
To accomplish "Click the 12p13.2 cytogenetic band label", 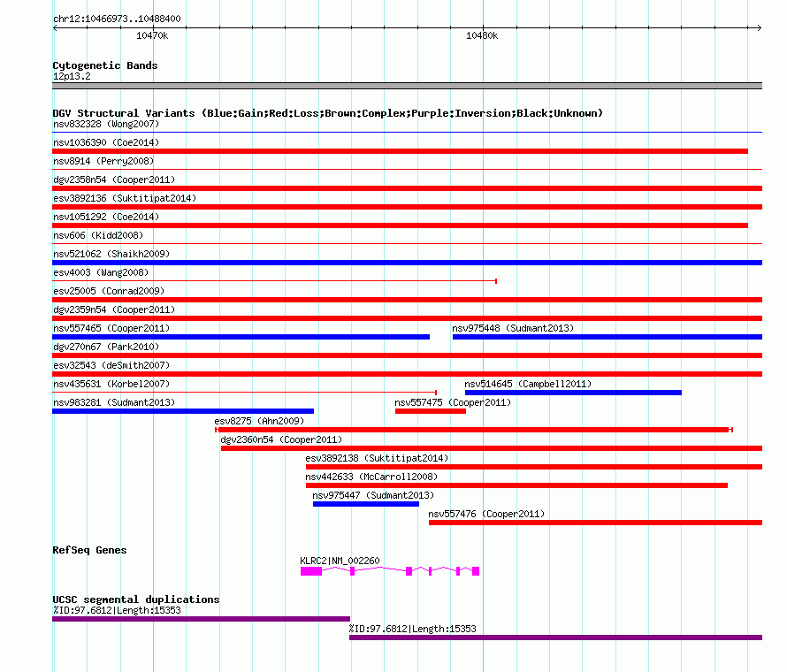I will 72,76.
